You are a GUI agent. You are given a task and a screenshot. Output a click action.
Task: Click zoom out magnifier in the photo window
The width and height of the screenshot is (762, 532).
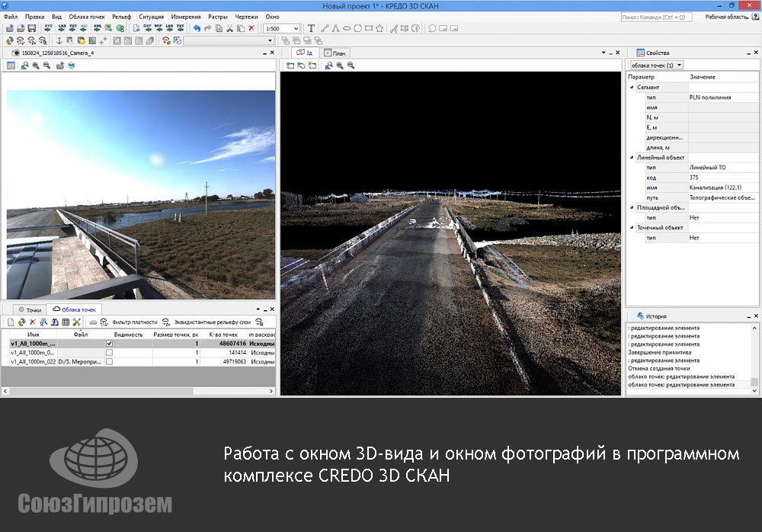tap(47, 66)
